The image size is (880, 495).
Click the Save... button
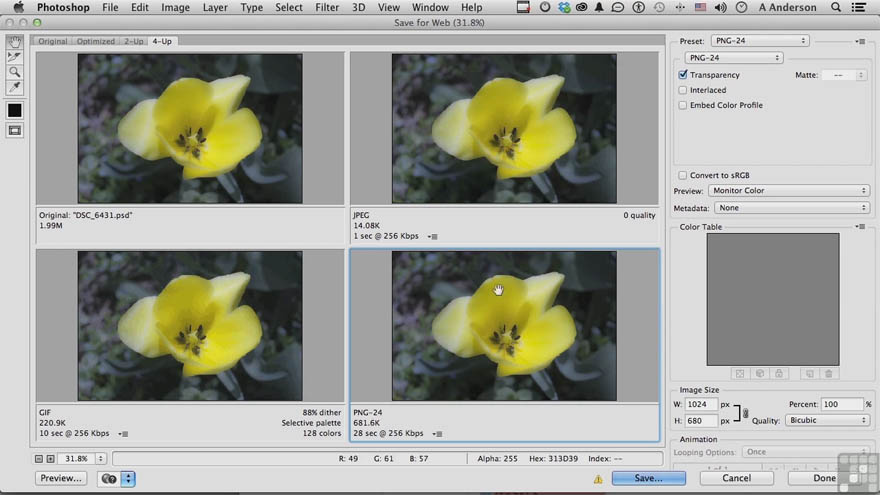[648, 478]
